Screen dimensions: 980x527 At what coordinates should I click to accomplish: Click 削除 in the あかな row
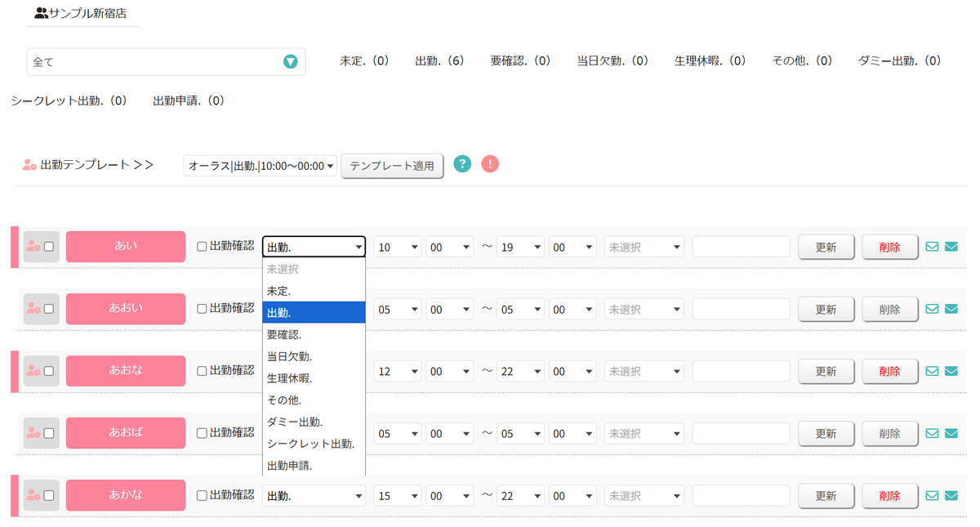click(890, 495)
